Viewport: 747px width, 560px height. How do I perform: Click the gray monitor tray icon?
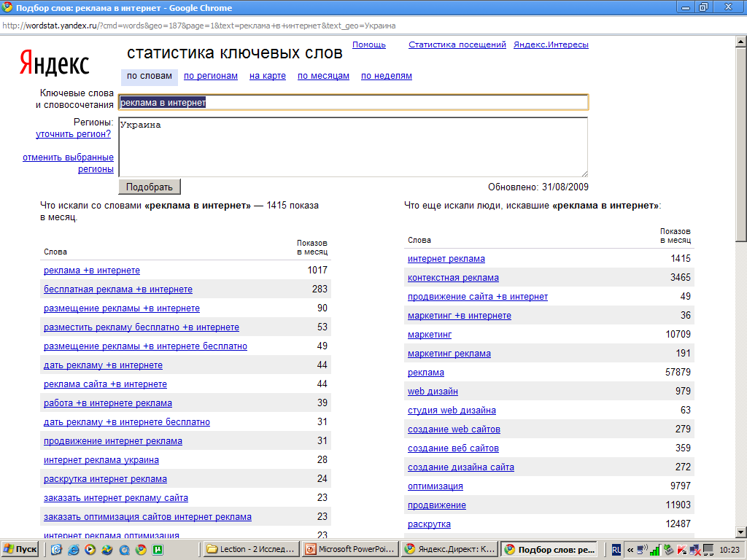(x=708, y=550)
